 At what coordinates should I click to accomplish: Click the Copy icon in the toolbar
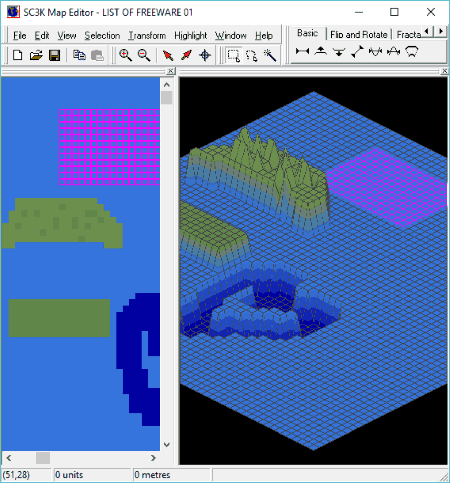pyautogui.click(x=79, y=55)
